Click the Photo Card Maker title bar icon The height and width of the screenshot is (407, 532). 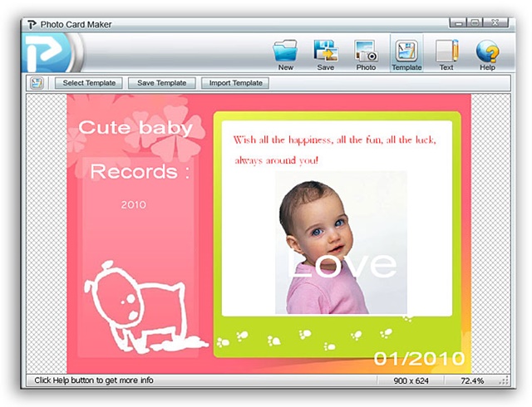point(32,24)
